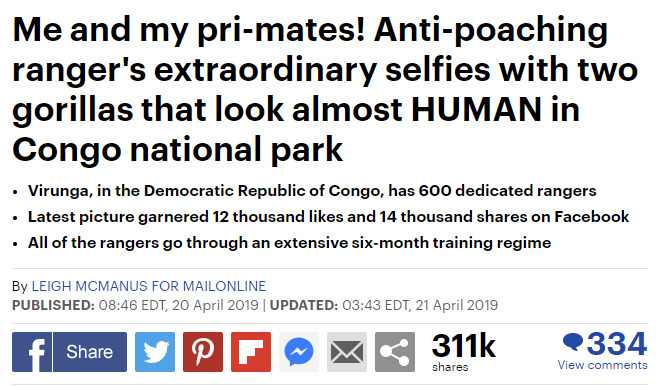Click the capitalized word HUMAN in headline
The height and width of the screenshot is (386, 663).
coord(476,110)
